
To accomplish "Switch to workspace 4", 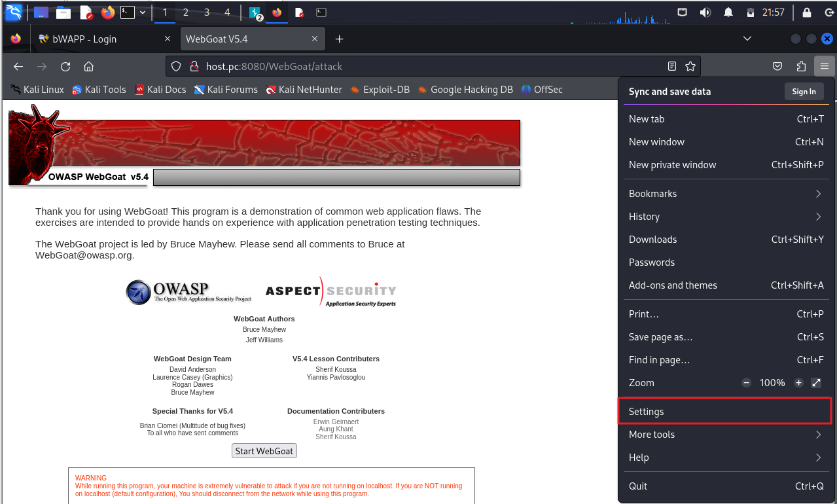I will point(227,12).
